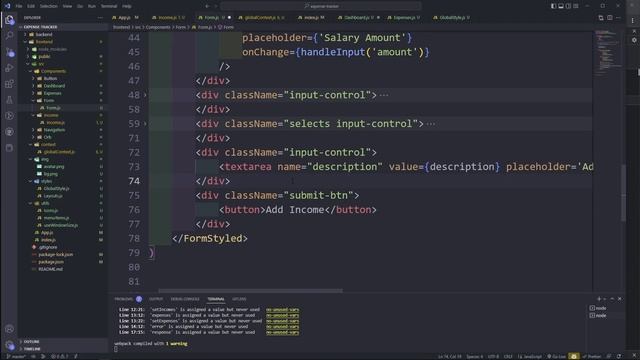Click the editor horizontal scrollbar
This screenshot has width=640, height=360.
pyautogui.click(x=250, y=291)
